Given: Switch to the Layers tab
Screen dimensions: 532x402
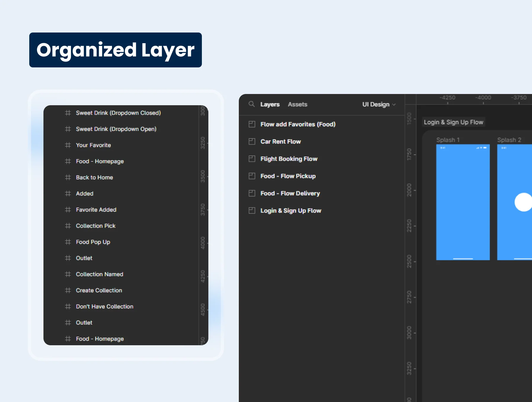Looking at the screenshot, I should coord(270,104).
